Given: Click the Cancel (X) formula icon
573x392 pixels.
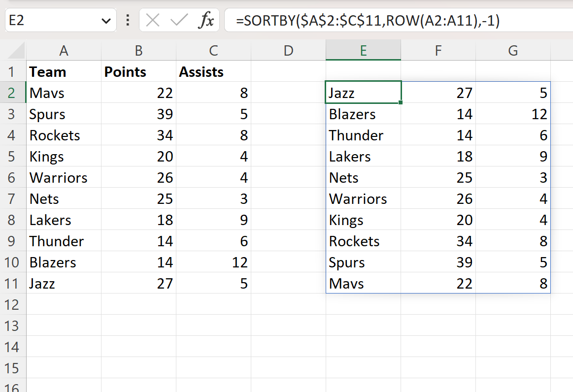Looking at the screenshot, I should click(153, 20).
